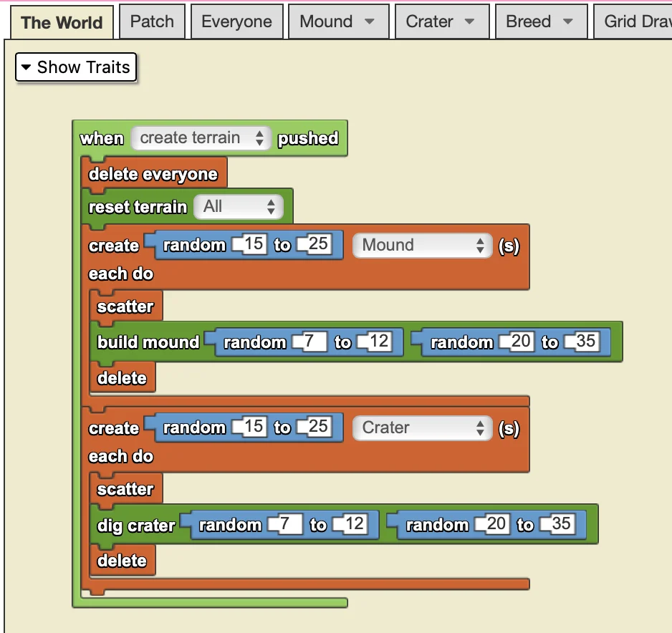Open Breed tab dropdown arrow
The height and width of the screenshot is (633, 672).
[568, 21]
